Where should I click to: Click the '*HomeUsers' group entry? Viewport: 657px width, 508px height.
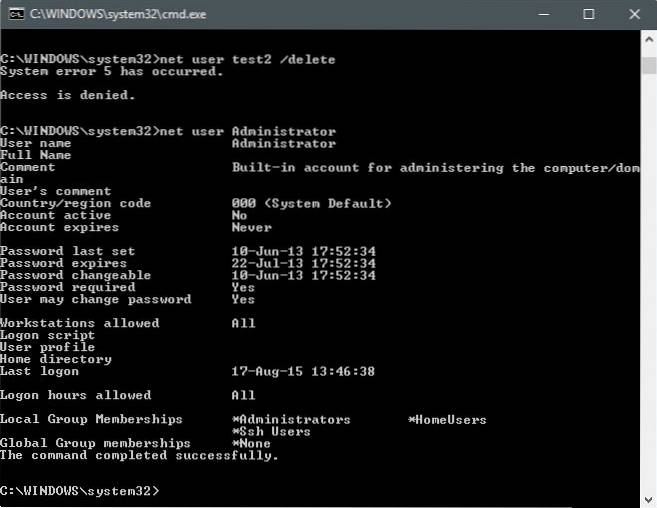pyautogui.click(x=447, y=420)
